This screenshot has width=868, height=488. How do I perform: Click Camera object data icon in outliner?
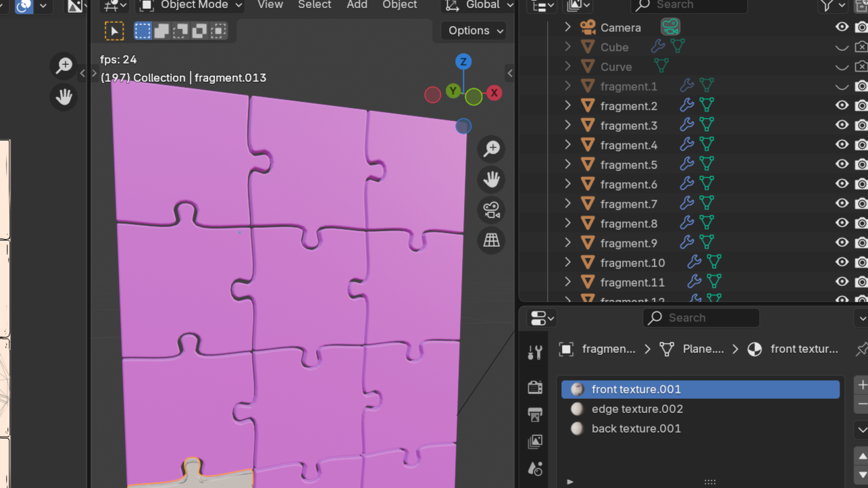[670, 27]
